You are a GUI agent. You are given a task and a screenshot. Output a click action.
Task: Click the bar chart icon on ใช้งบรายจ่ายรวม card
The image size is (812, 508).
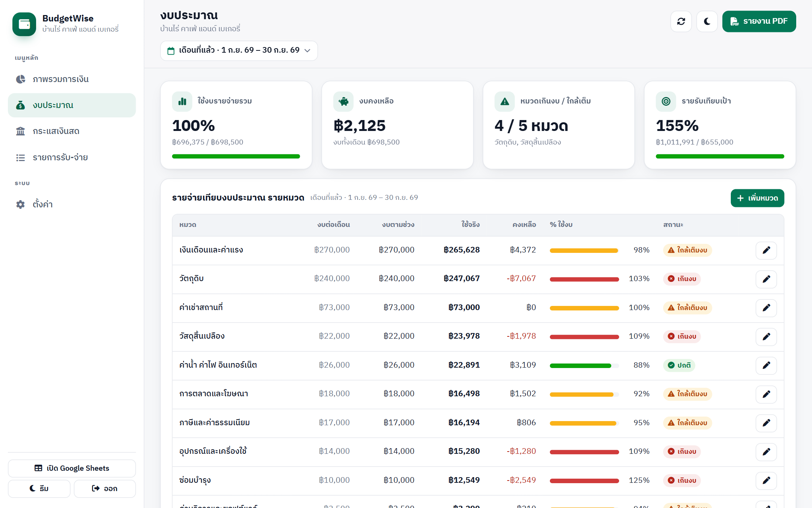182,102
